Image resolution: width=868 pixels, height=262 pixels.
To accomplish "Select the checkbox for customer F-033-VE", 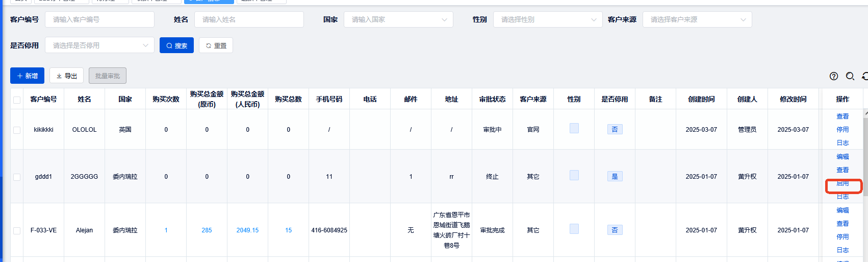I will (17, 230).
